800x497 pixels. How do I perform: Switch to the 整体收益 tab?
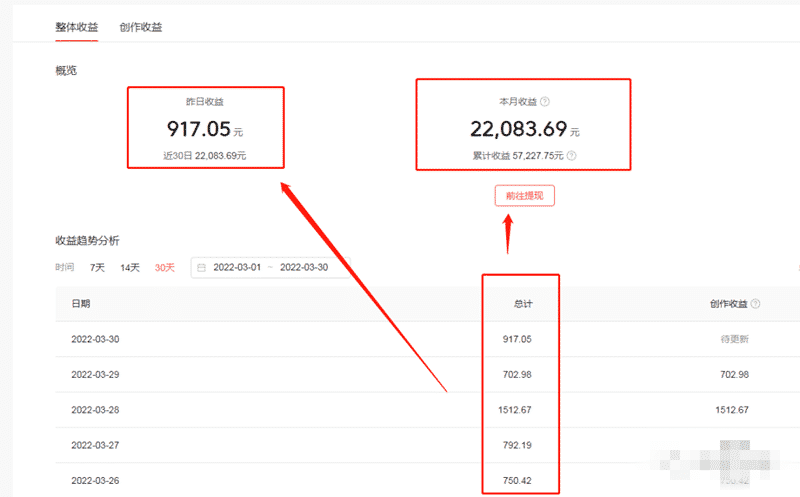[x=77, y=27]
